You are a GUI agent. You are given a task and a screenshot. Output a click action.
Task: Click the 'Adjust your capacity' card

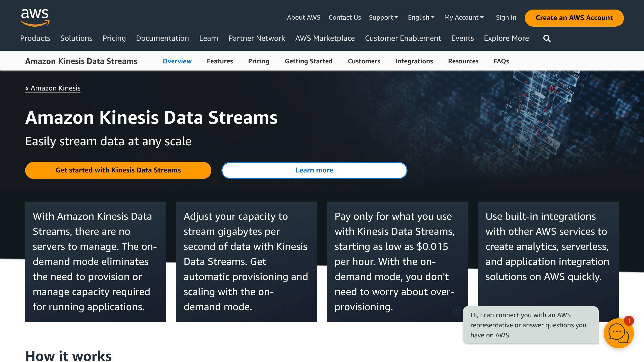[247, 262]
